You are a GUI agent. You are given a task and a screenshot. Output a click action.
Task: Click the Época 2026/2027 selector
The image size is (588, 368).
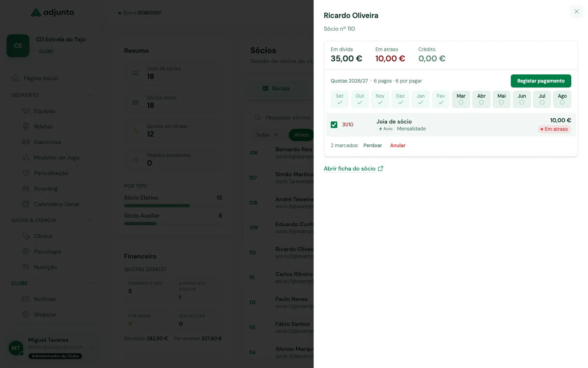pos(140,13)
